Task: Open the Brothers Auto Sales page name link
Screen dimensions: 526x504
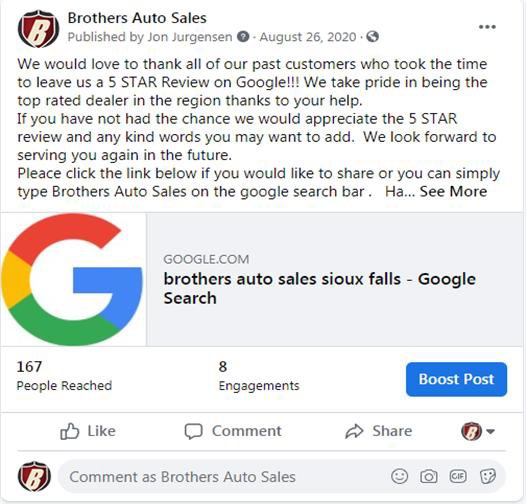Action: coord(137,18)
